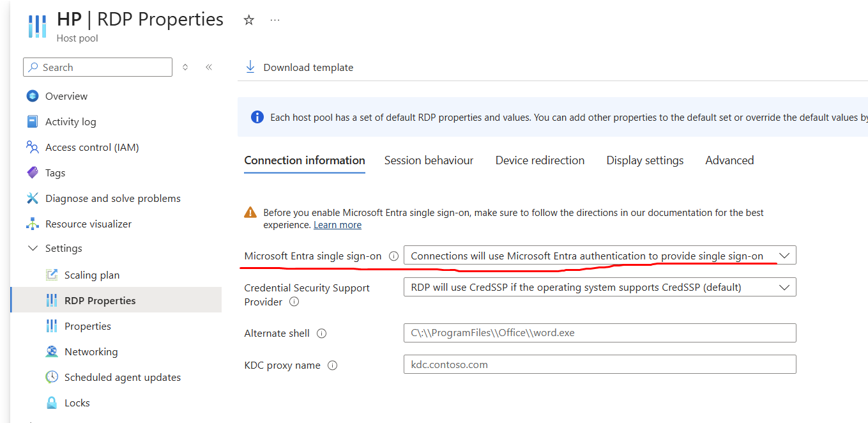Collapse the left navigation with the double chevron
The height and width of the screenshot is (423, 868).
click(209, 66)
